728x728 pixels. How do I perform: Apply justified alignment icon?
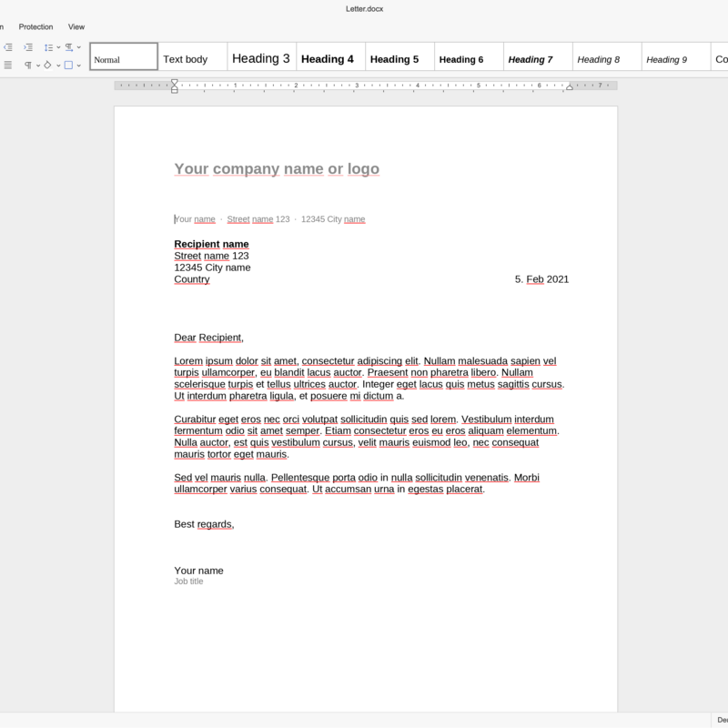pos(8,65)
